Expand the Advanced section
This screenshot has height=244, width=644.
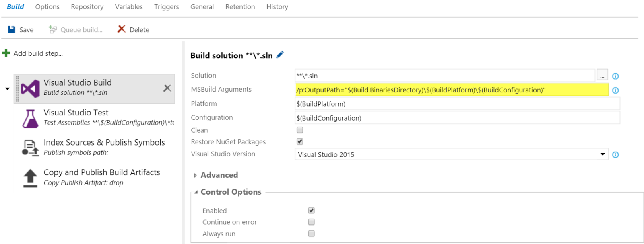pyautogui.click(x=216, y=175)
